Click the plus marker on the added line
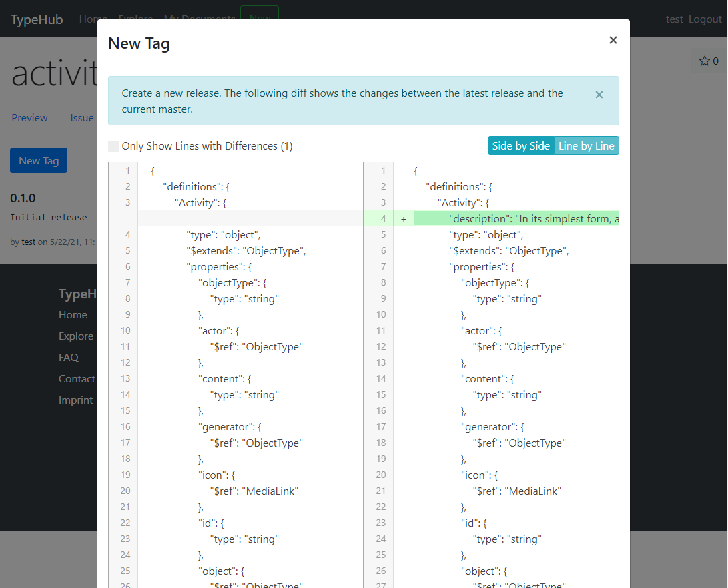 pos(404,219)
